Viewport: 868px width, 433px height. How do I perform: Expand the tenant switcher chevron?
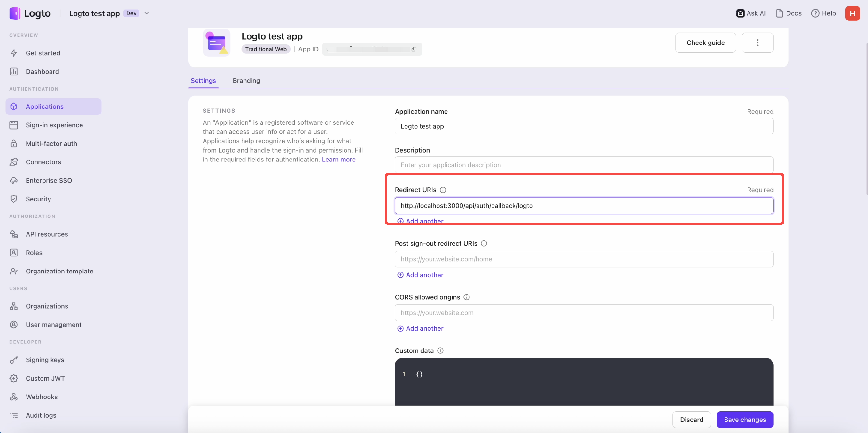coord(147,13)
